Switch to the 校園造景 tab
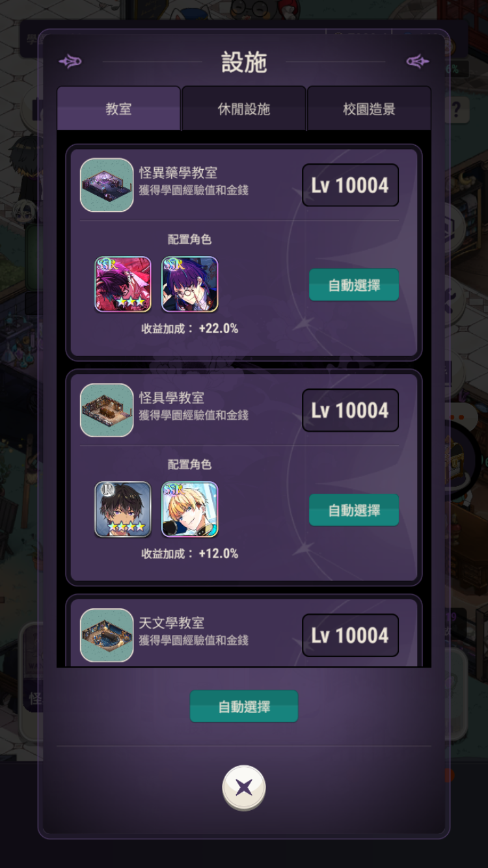Screen dimensions: 488x868 (369, 109)
